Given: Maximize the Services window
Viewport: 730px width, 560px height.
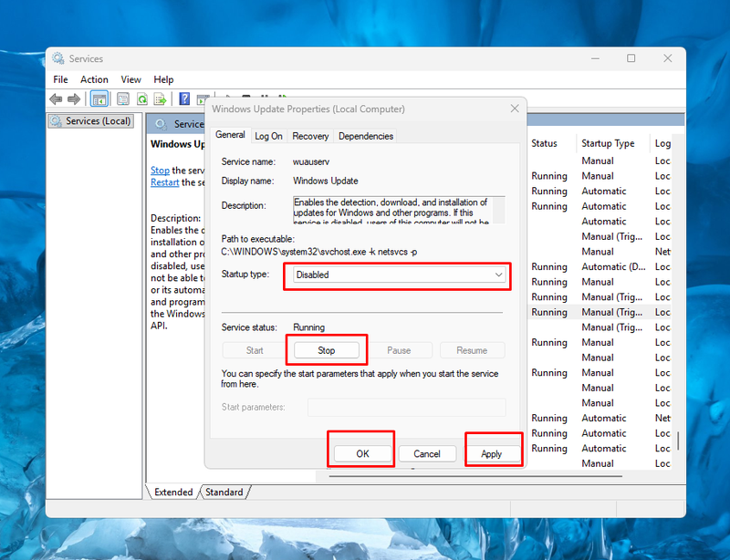Looking at the screenshot, I should click(631, 58).
